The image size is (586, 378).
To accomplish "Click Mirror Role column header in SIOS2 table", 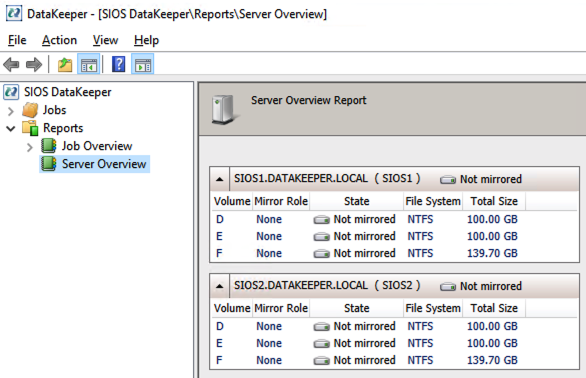I will click(x=281, y=308).
